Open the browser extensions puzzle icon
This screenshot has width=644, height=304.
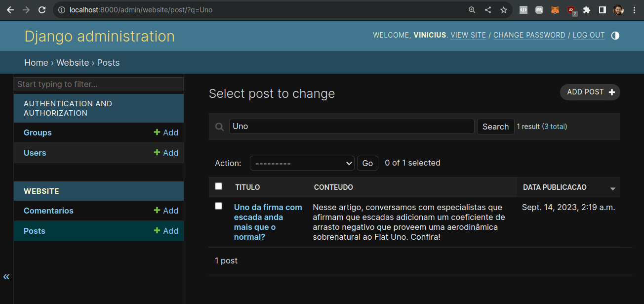tap(587, 10)
